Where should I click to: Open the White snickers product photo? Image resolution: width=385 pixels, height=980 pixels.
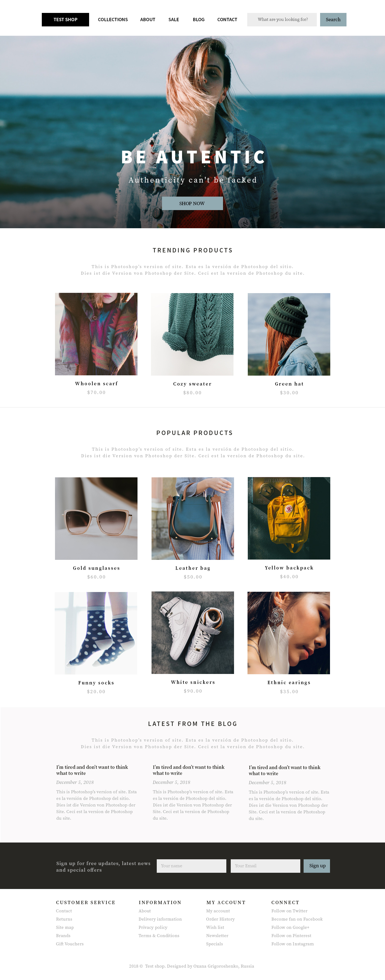(193, 633)
